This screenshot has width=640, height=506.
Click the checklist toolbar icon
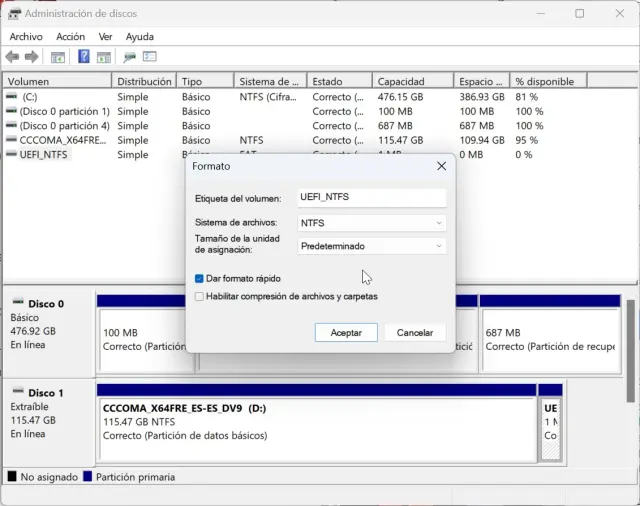[150, 57]
